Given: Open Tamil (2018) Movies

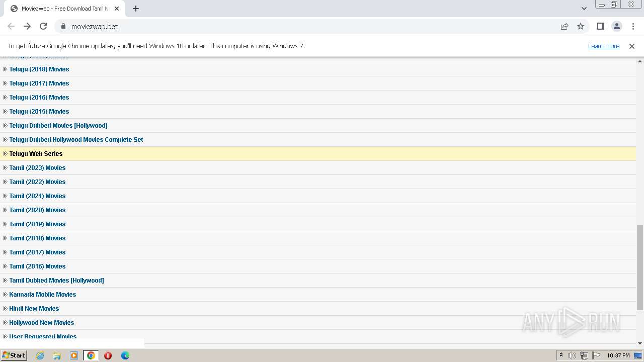Looking at the screenshot, I should [x=37, y=238].
